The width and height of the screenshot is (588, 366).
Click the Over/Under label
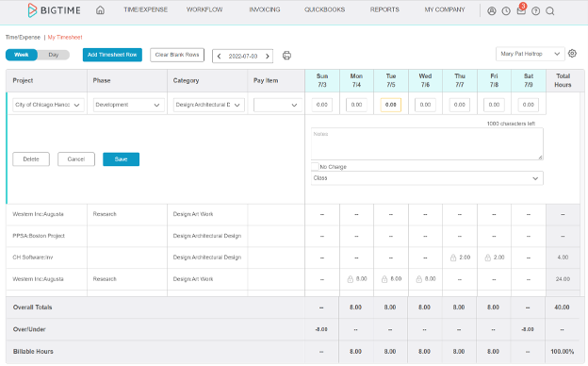[x=29, y=329]
